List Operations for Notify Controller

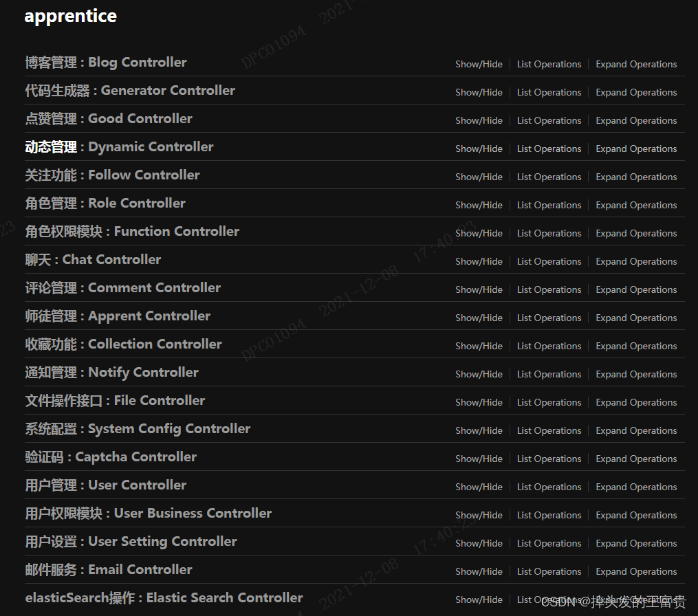549,374
